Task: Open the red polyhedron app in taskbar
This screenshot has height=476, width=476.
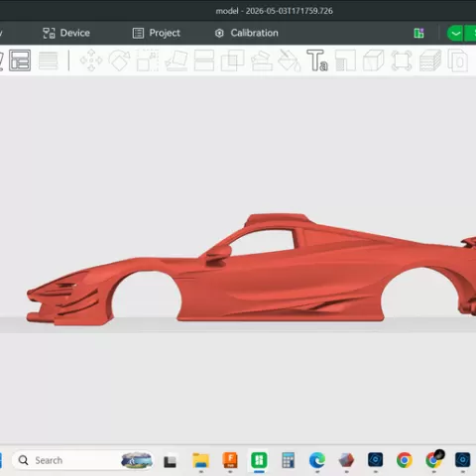Action: 346,460
